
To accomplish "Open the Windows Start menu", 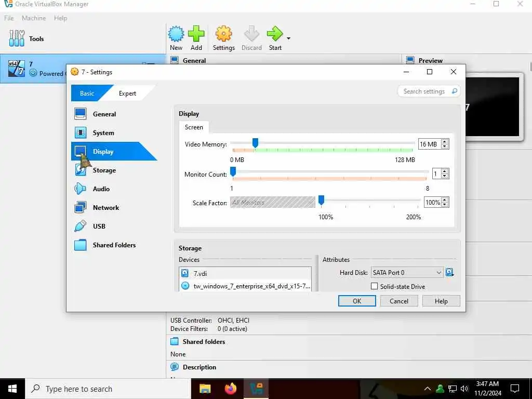I will (12, 389).
